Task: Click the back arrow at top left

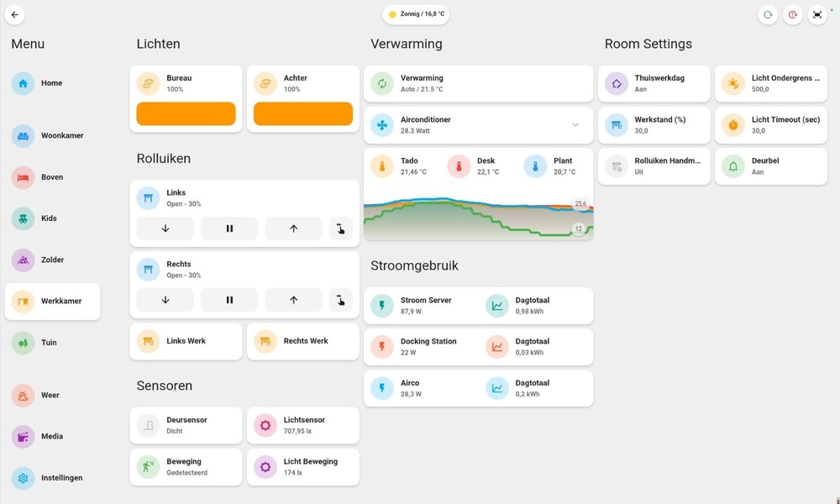Action: tap(13, 14)
